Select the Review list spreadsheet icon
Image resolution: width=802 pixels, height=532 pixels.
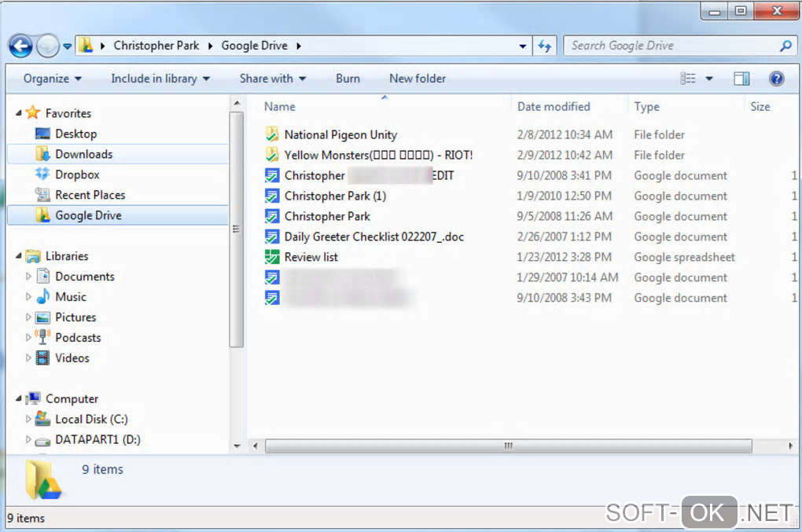[x=272, y=256]
